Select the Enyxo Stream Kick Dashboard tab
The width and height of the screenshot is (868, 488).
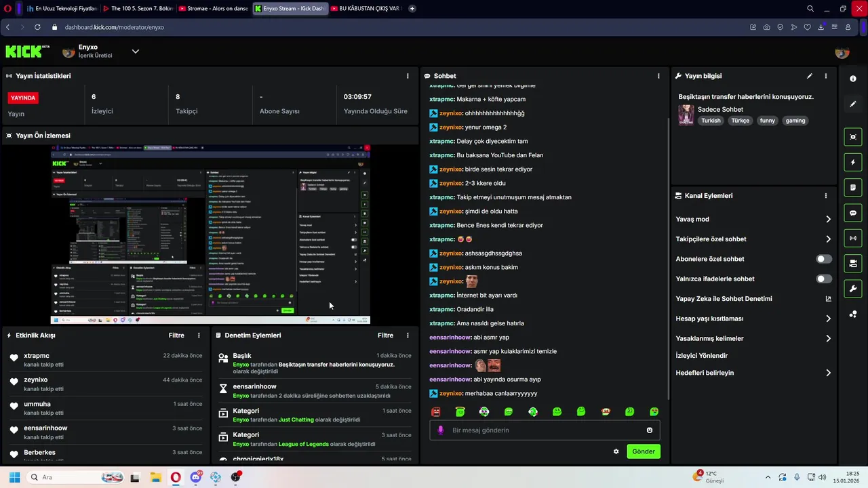tap(290, 9)
